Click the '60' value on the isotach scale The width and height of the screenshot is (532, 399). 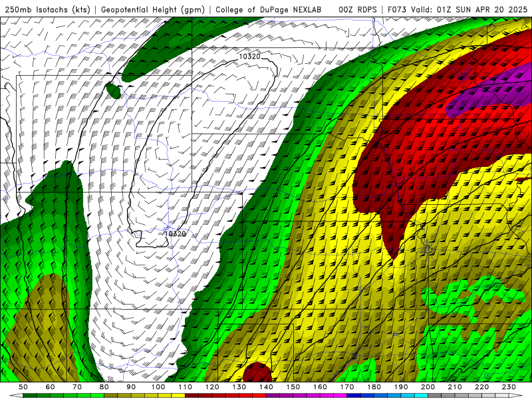point(51,387)
